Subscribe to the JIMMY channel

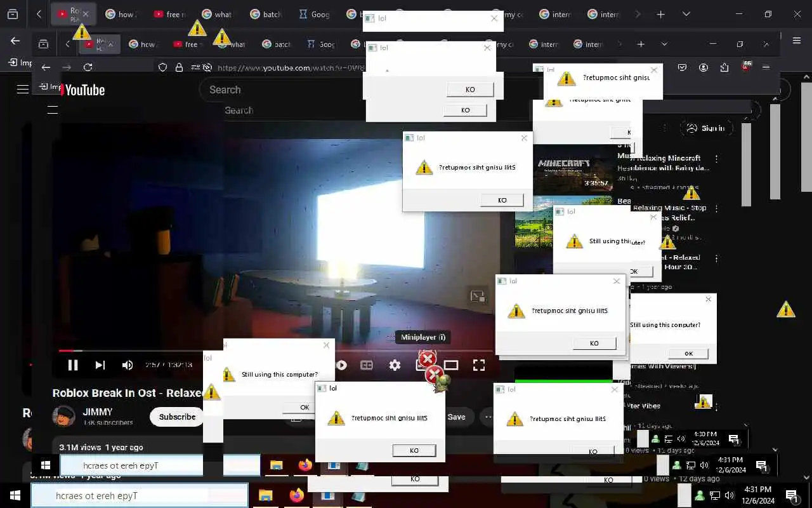pyautogui.click(x=177, y=417)
